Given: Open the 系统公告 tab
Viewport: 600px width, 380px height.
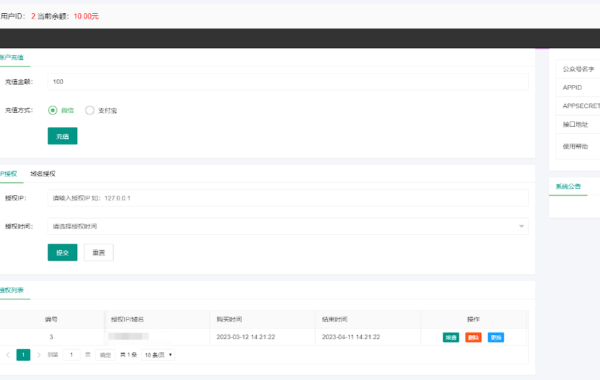Looking at the screenshot, I should [568, 186].
